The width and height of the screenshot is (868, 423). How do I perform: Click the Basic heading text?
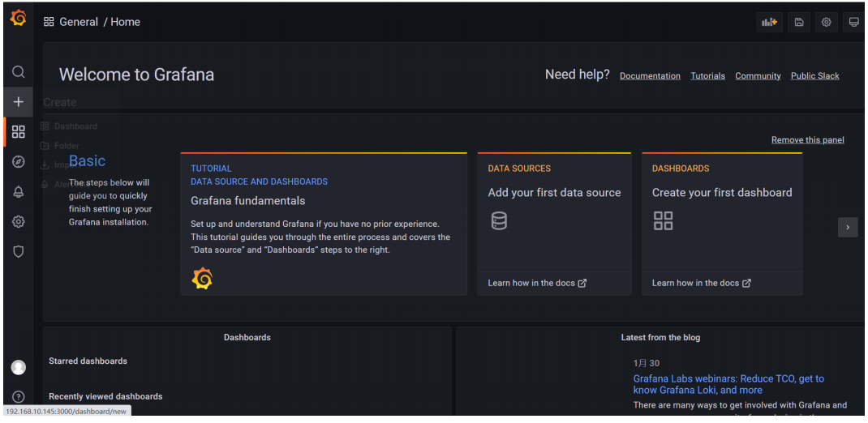tap(87, 161)
